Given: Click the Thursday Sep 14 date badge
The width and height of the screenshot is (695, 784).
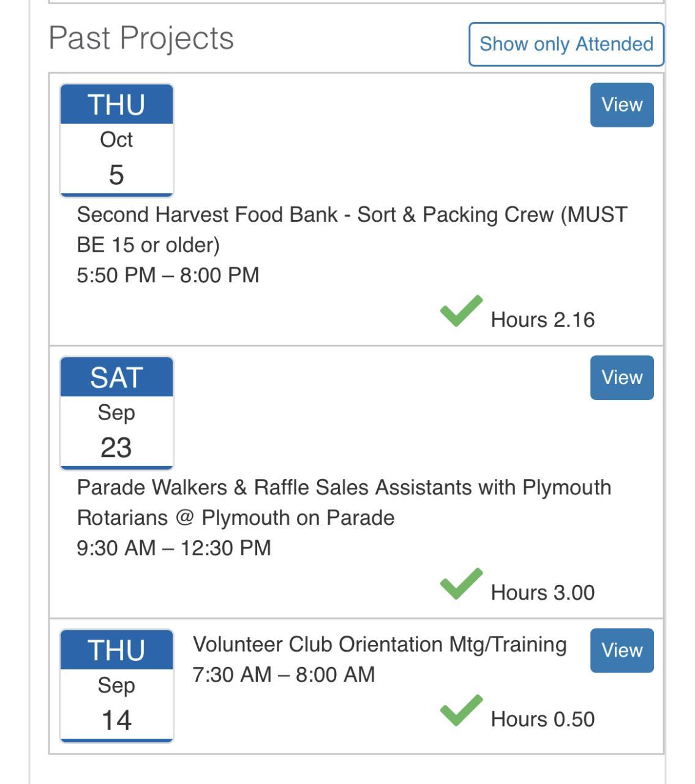Looking at the screenshot, I should (x=116, y=685).
